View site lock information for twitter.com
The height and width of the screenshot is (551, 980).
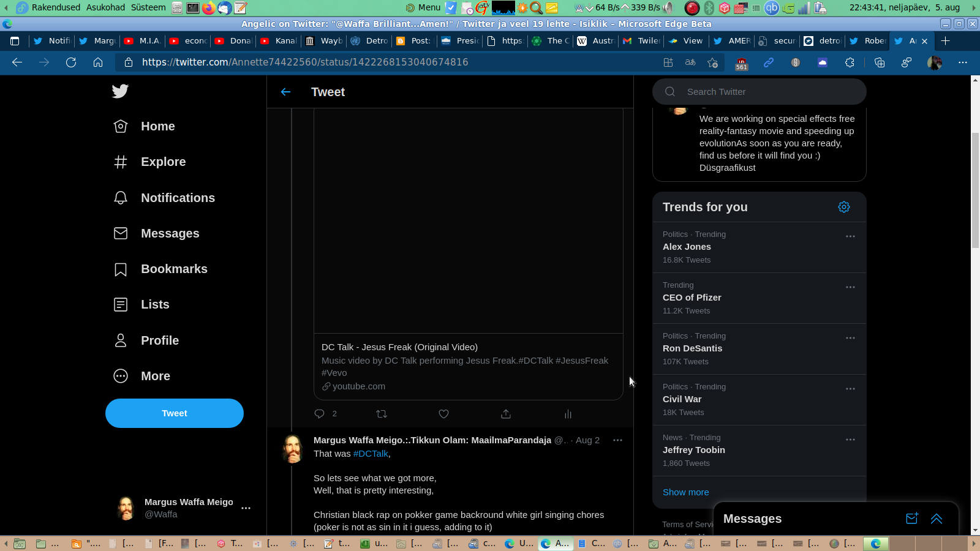point(129,62)
